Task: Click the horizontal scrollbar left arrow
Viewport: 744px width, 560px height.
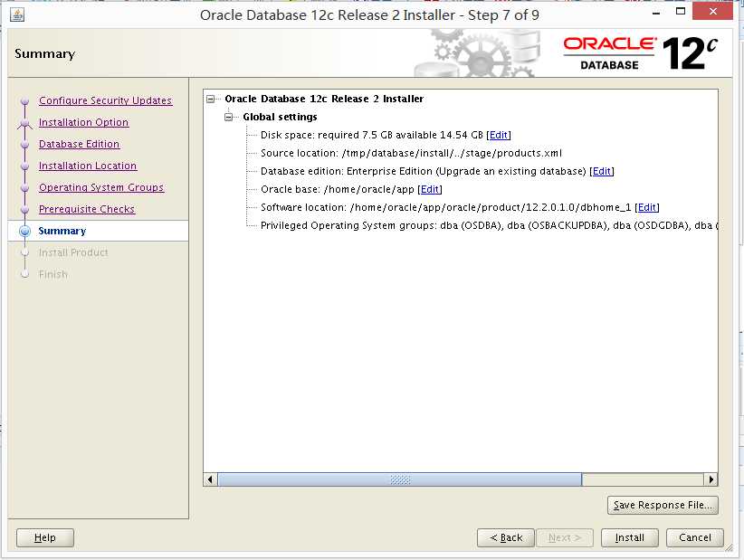Action: click(x=210, y=479)
